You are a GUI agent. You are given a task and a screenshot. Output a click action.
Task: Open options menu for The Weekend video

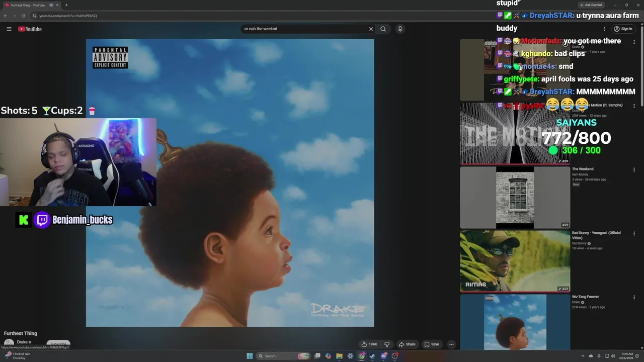634,170
